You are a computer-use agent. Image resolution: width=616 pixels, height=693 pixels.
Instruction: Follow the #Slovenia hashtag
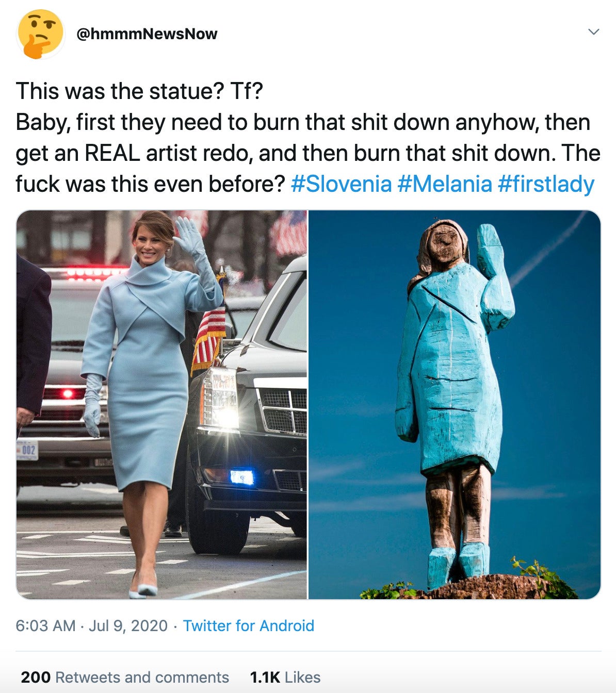point(342,184)
